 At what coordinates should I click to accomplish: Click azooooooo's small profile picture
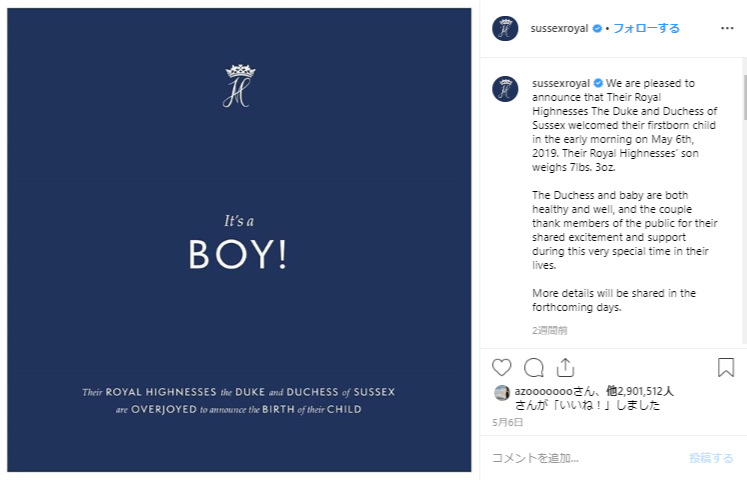502,392
